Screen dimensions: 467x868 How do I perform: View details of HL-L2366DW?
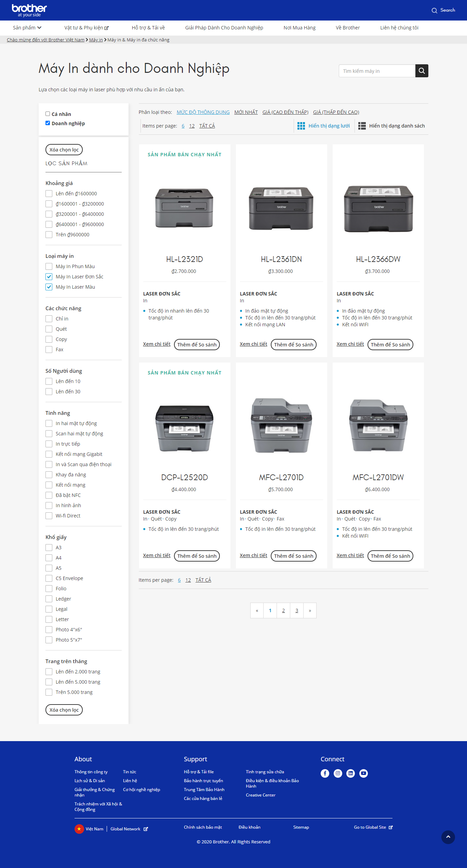click(x=350, y=344)
